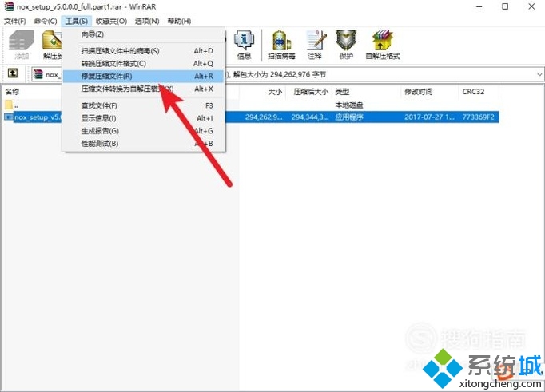Choose Generate report (生成报告) entry
The height and width of the screenshot is (392, 545).
tap(144, 131)
